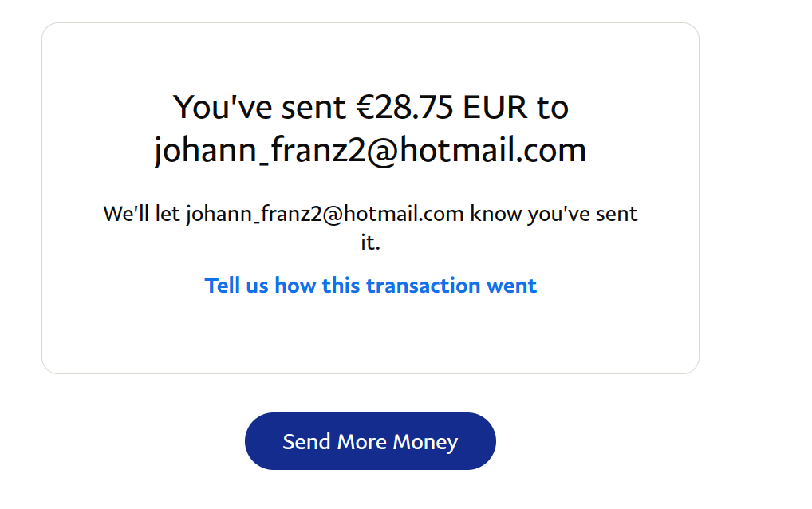Click blank page area right of the card
The width and height of the screenshot is (812, 509).
coord(754,199)
